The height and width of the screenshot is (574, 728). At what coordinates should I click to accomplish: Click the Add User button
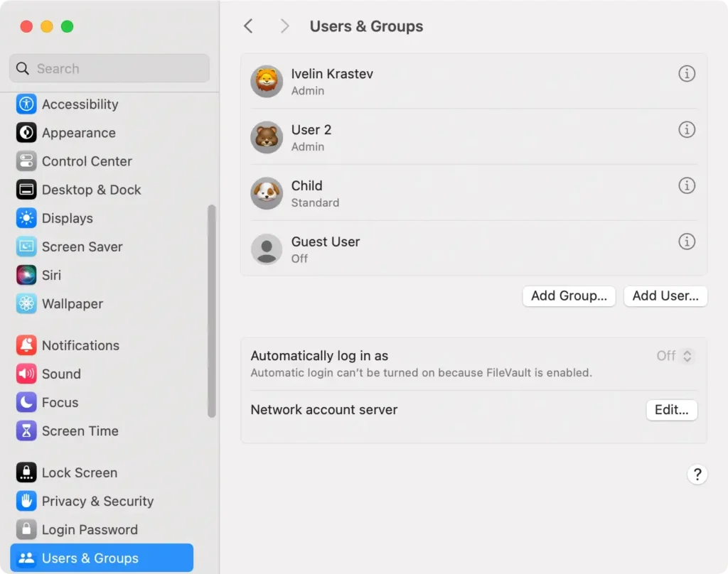point(665,296)
